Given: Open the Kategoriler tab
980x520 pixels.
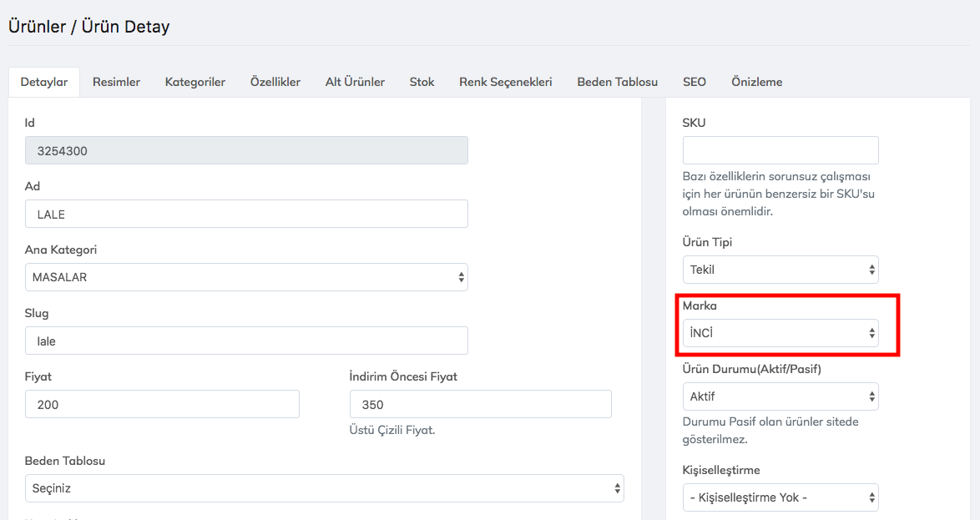Looking at the screenshot, I should (194, 82).
